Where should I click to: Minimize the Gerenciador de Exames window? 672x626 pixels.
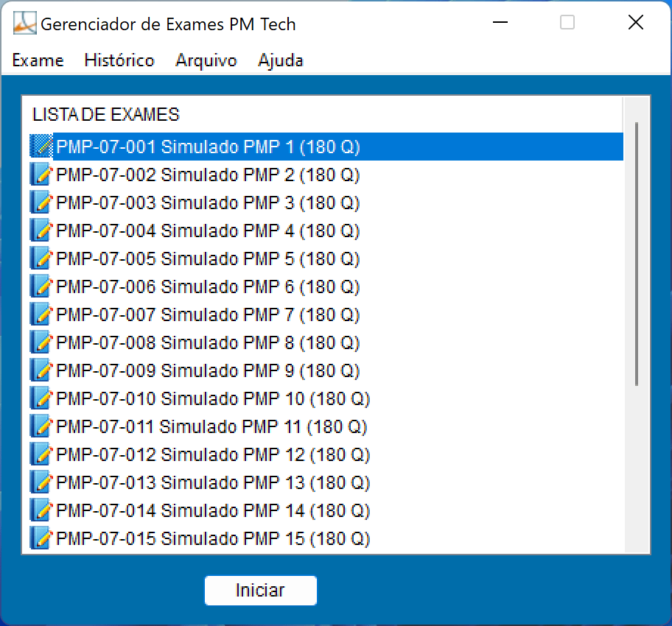click(x=500, y=22)
